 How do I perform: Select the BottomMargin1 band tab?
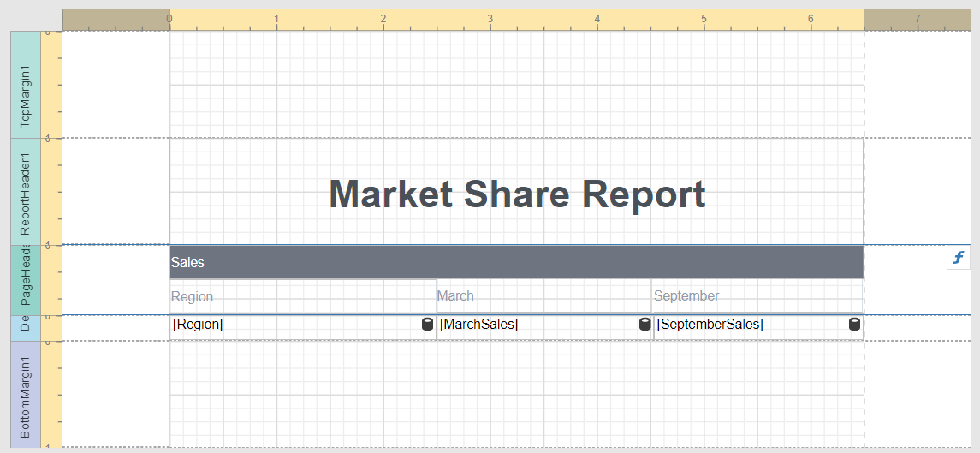pos(26,394)
